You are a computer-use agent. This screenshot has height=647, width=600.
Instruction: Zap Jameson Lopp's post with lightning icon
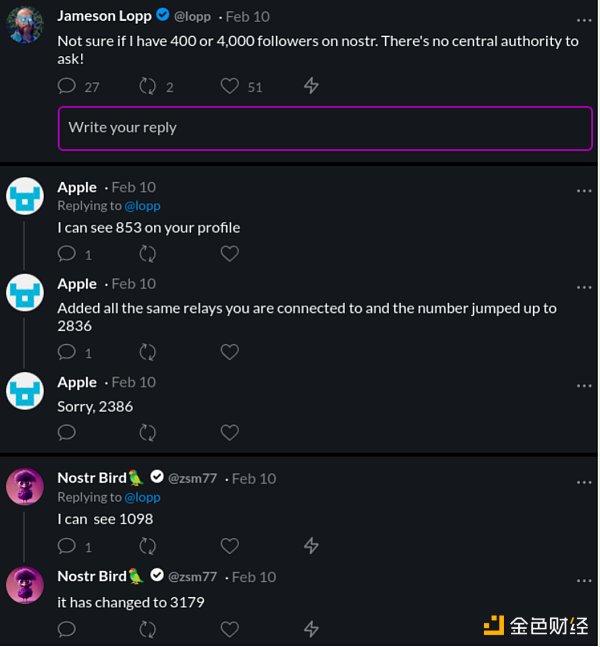click(x=311, y=87)
